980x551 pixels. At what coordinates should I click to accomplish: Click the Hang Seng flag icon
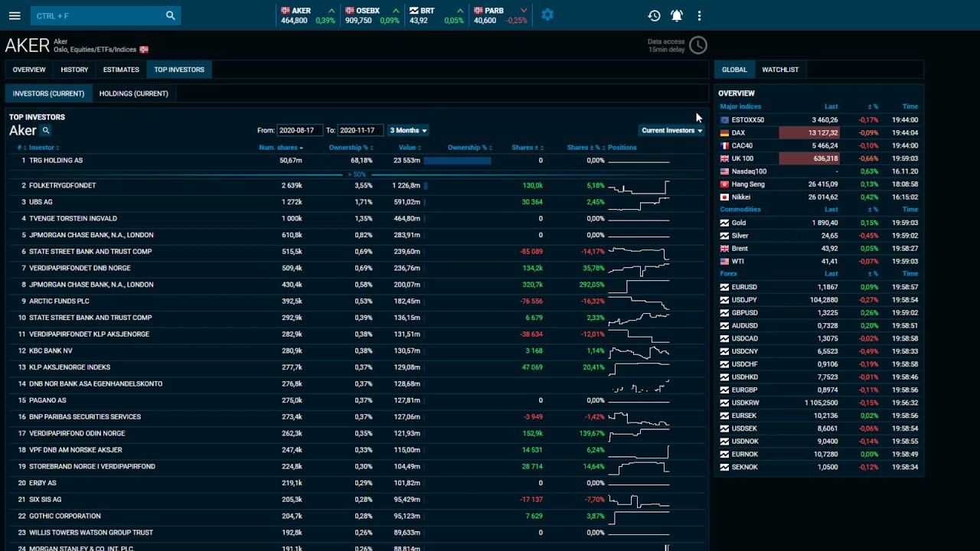[x=724, y=184]
